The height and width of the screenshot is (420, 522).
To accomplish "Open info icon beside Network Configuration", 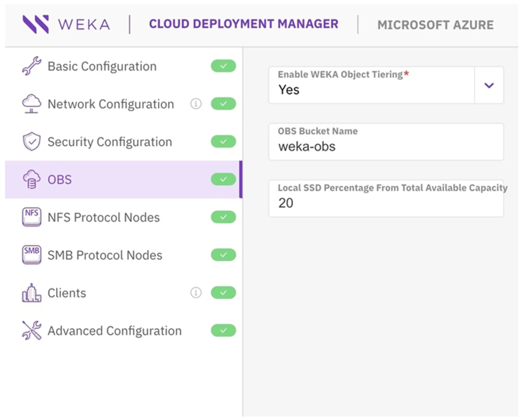I will pyautogui.click(x=196, y=104).
